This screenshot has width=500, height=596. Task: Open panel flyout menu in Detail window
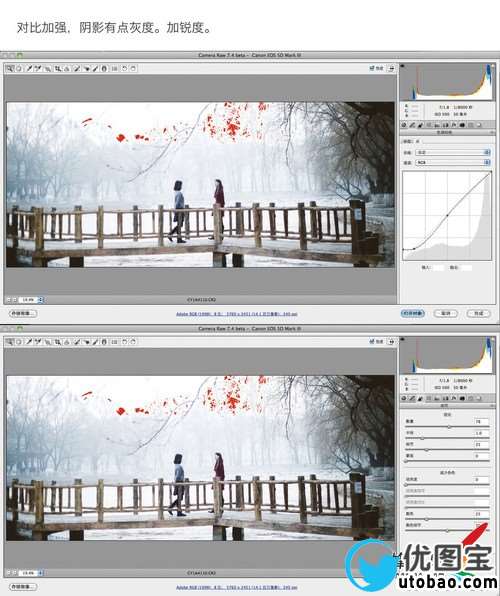492,406
